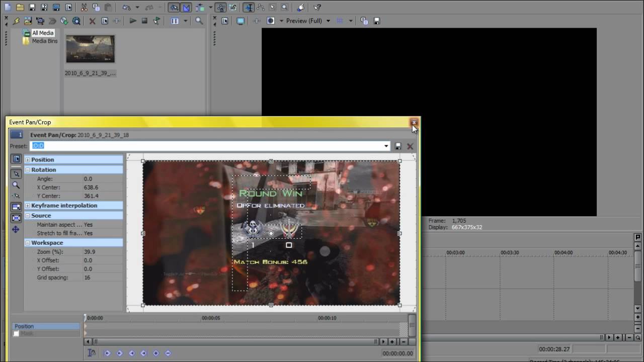
Task: Select the Position keyframe track row
Action: [x=46, y=326]
